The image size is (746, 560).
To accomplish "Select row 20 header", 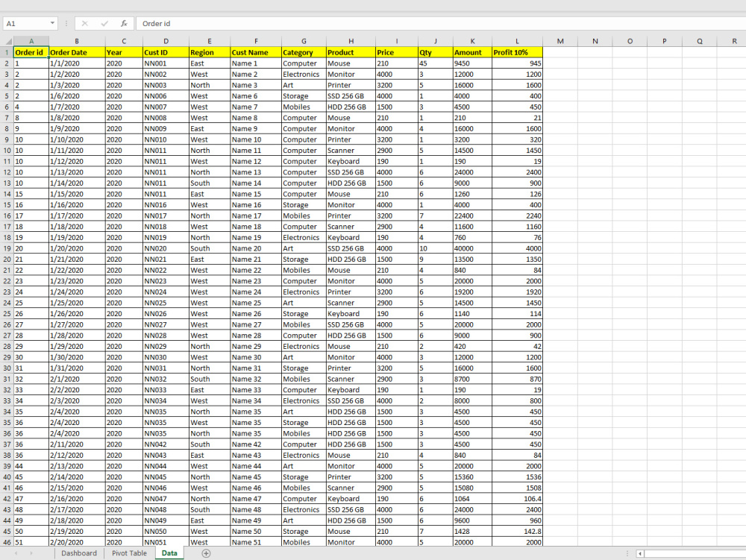I will tap(7, 259).
